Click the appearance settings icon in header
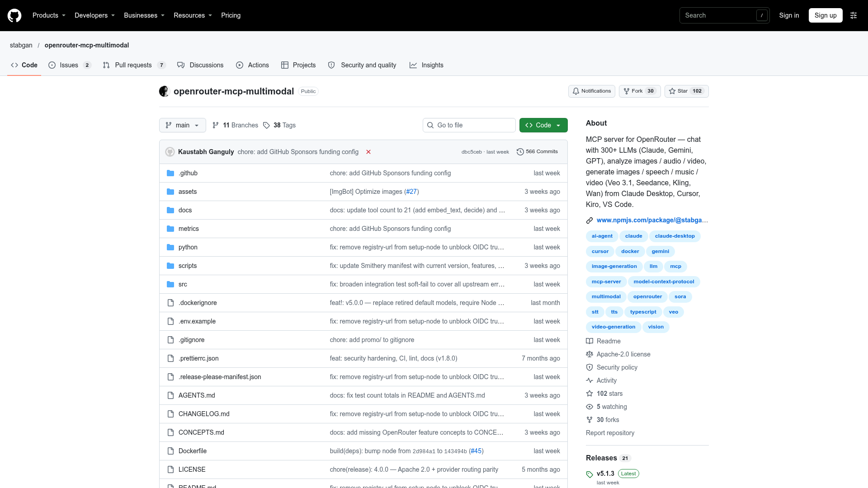The height and width of the screenshot is (488, 868). point(854,15)
